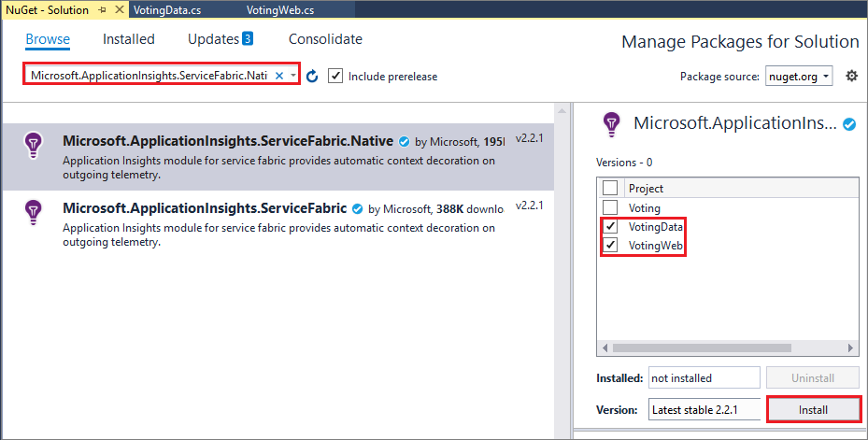Click the refresh search results icon
Screen dimensions: 868x440
312,77
